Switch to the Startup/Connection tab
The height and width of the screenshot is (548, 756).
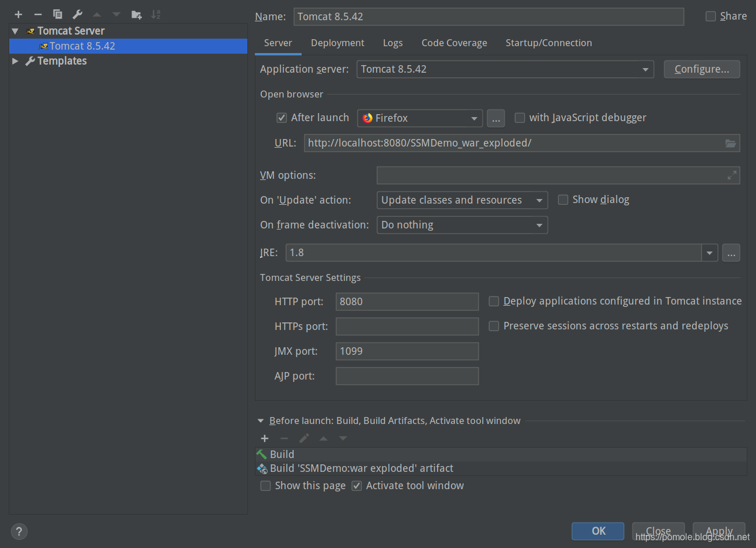[x=548, y=43]
